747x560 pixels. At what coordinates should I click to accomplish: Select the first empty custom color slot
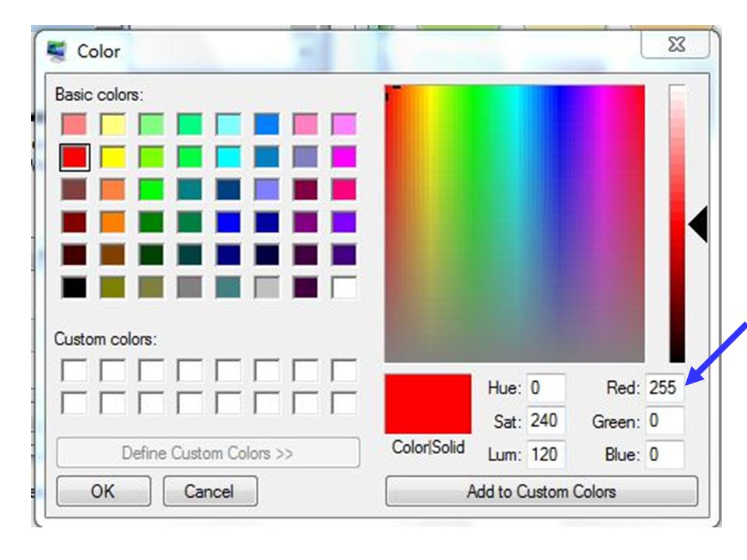(x=75, y=370)
